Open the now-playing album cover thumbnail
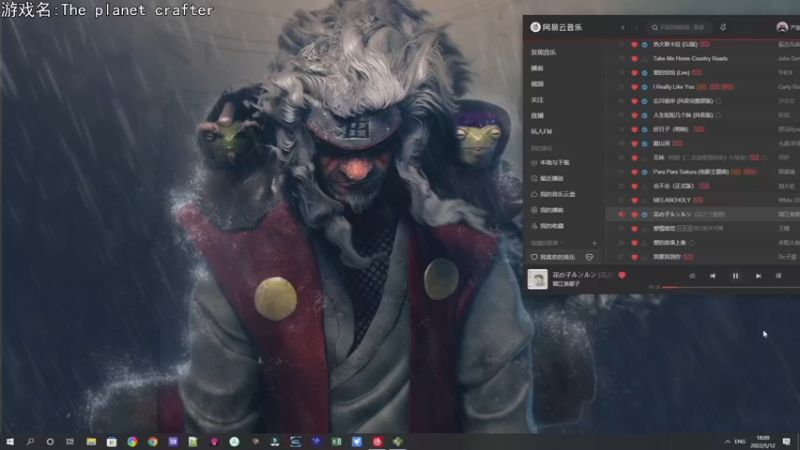The width and height of the screenshot is (800, 450). pyautogui.click(x=537, y=279)
